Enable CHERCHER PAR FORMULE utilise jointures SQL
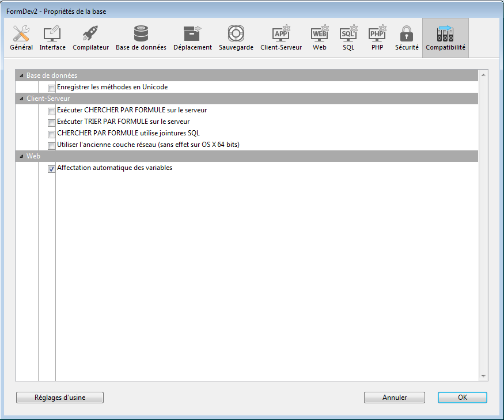 pos(51,134)
